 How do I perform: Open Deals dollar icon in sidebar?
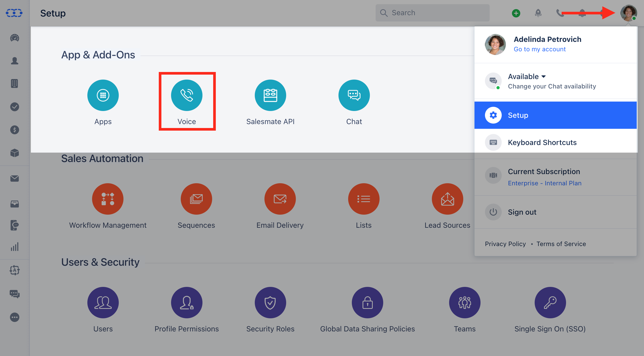[15, 130]
